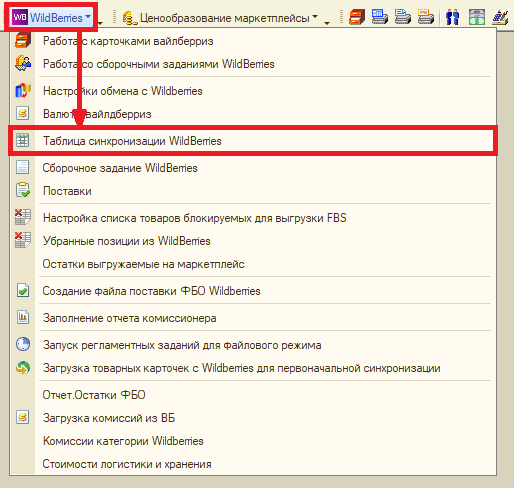514x488 pixels.
Task: Click the orange printer toolbar icon
Action: (426, 17)
